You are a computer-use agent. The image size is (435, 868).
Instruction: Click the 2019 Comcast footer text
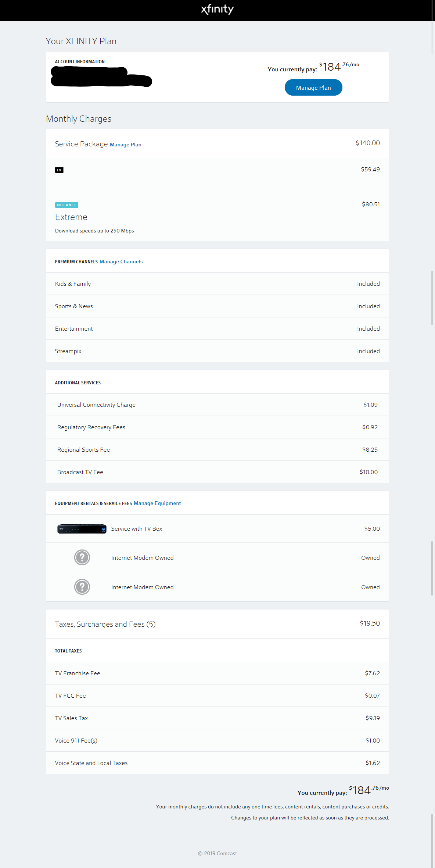click(217, 853)
